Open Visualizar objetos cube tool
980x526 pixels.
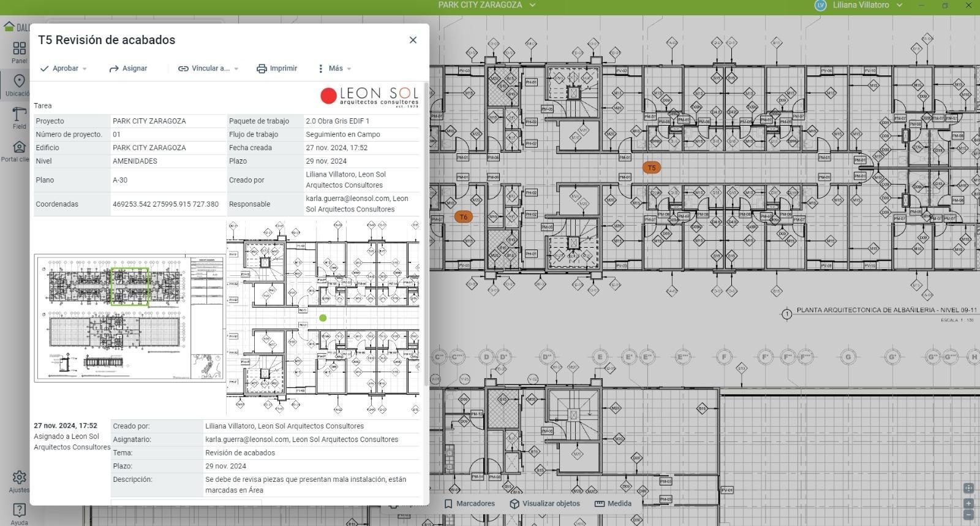pyautogui.click(x=545, y=504)
